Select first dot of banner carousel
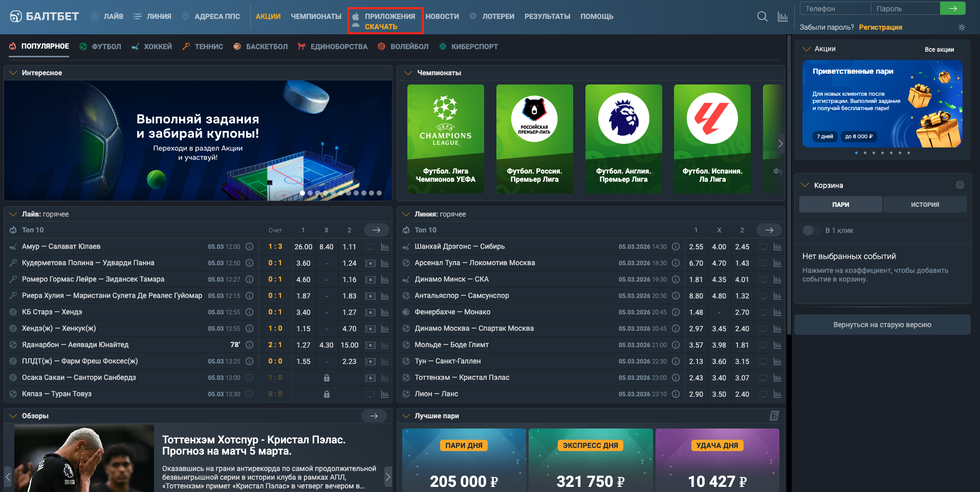Screen dimensions: 980x492 302,193
